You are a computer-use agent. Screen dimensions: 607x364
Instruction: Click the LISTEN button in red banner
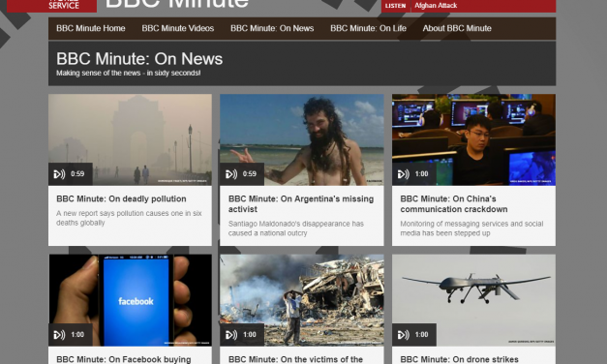point(395,6)
